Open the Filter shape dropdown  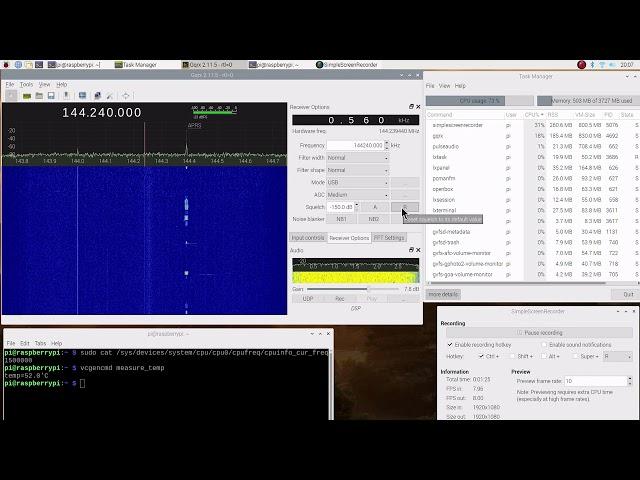(x=358, y=170)
